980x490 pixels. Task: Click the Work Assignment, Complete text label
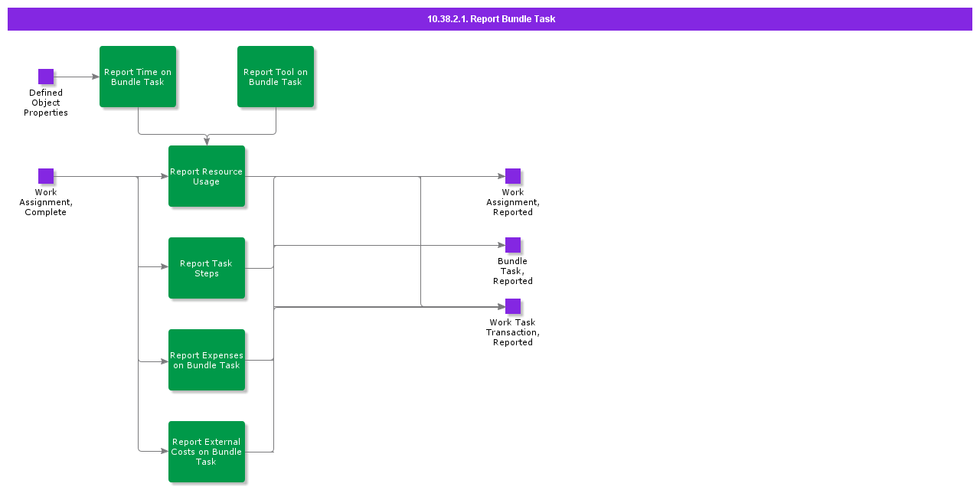(x=46, y=202)
